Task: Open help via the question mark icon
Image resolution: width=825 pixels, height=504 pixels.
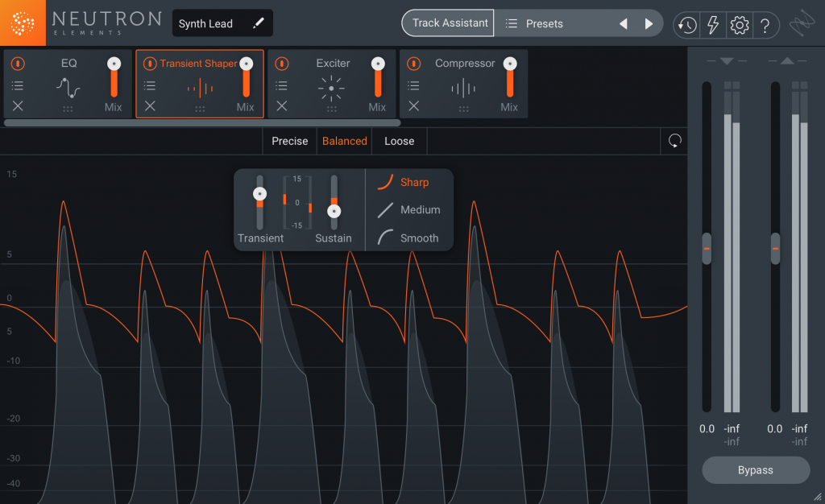Action: pyautogui.click(x=766, y=25)
